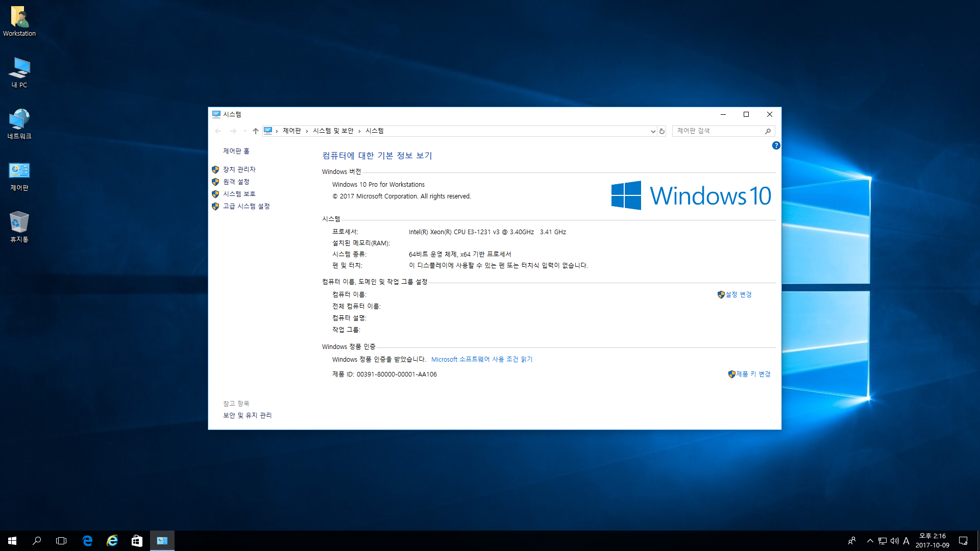This screenshot has height=551, width=980.
Task: Open the 휴지통 recycle bin icon
Action: click(x=19, y=227)
